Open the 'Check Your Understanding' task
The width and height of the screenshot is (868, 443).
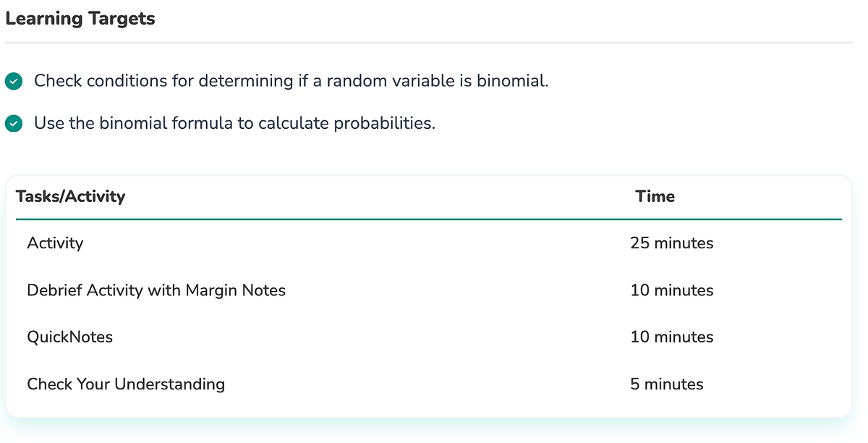[x=126, y=384]
